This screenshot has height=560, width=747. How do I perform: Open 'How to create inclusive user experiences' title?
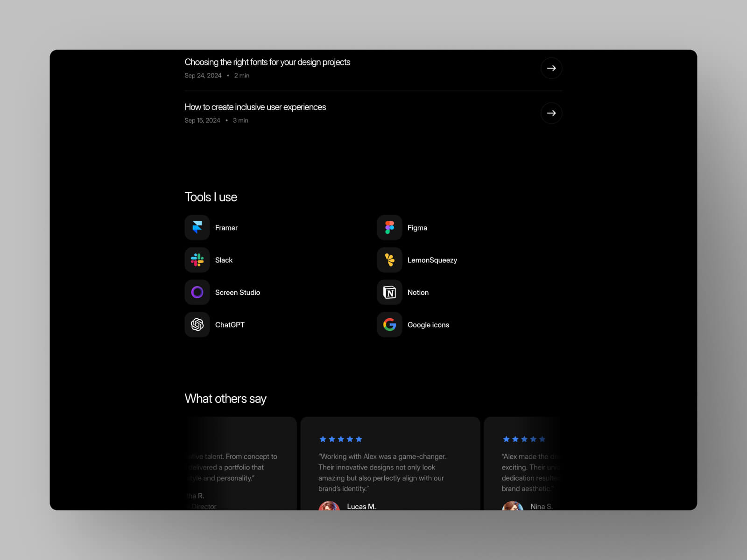(x=255, y=107)
